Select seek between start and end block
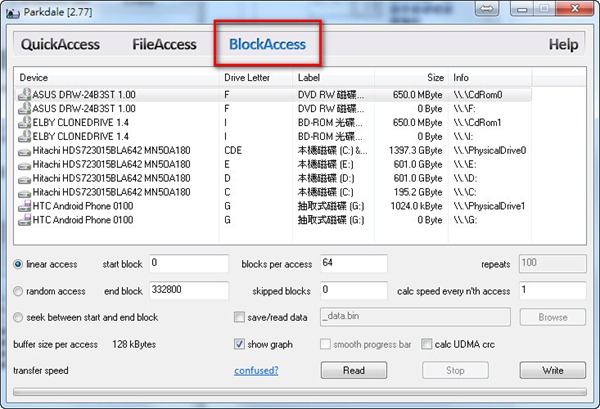 coord(18,317)
